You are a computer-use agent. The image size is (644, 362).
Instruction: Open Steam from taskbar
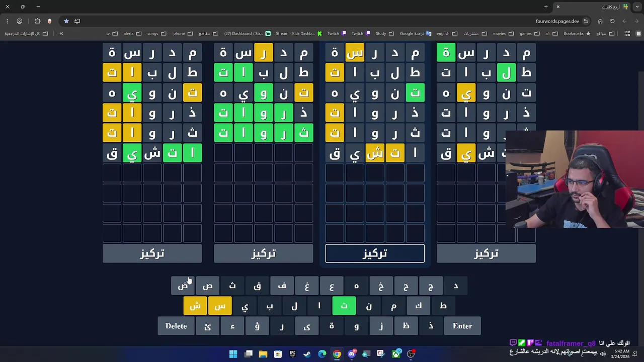point(307,354)
